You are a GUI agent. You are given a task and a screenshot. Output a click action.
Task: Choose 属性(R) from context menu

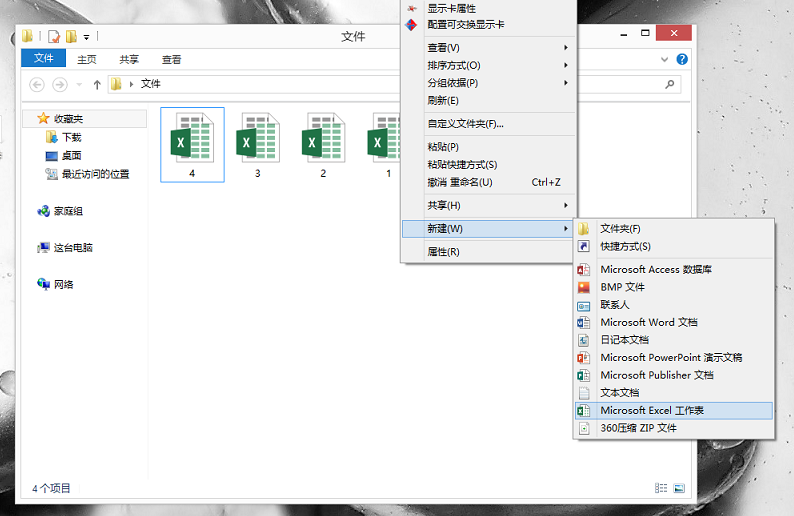coord(489,252)
